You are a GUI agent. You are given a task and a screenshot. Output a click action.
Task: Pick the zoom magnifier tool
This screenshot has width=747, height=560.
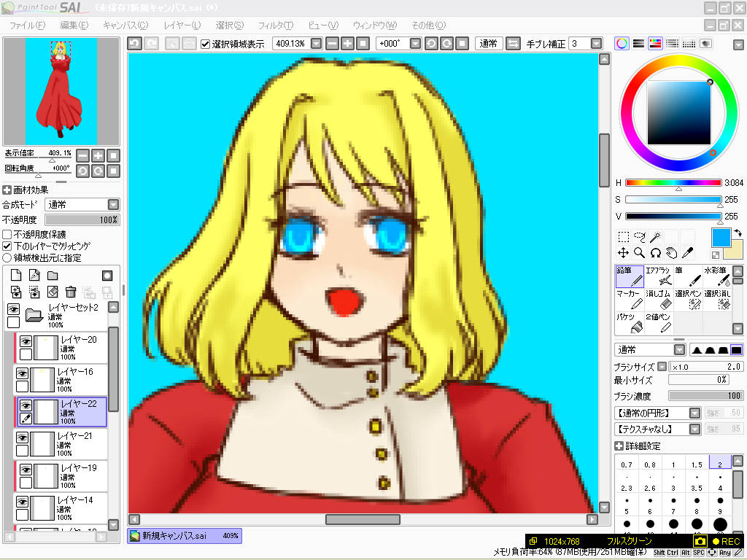(639, 253)
